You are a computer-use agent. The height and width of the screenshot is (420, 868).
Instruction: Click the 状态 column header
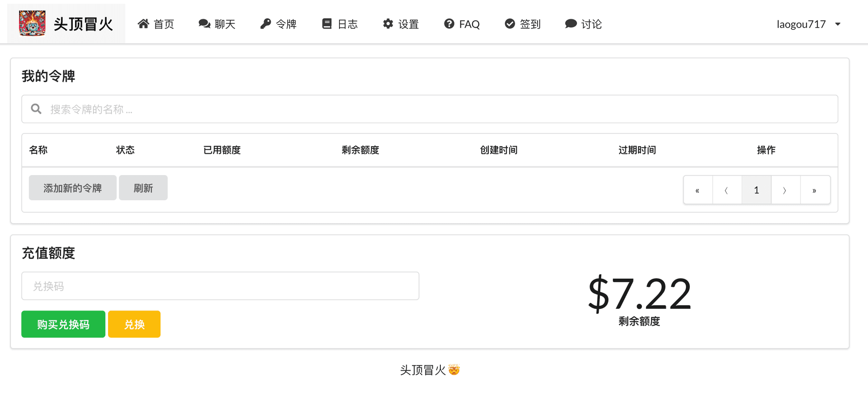pyautogui.click(x=125, y=150)
